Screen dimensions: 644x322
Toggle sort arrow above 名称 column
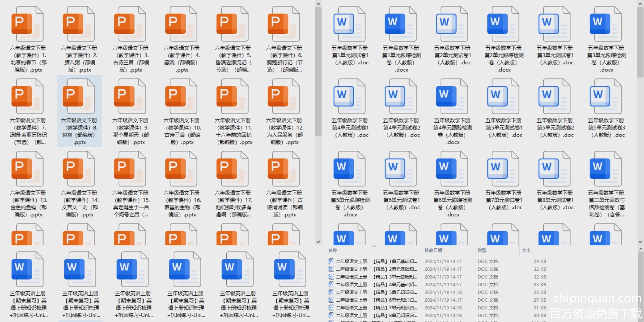click(374, 247)
